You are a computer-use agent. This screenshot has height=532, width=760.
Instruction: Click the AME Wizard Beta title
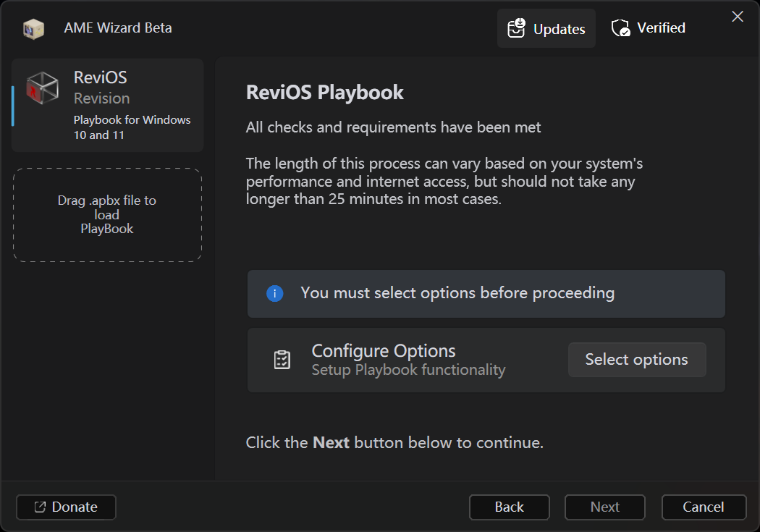pos(118,28)
